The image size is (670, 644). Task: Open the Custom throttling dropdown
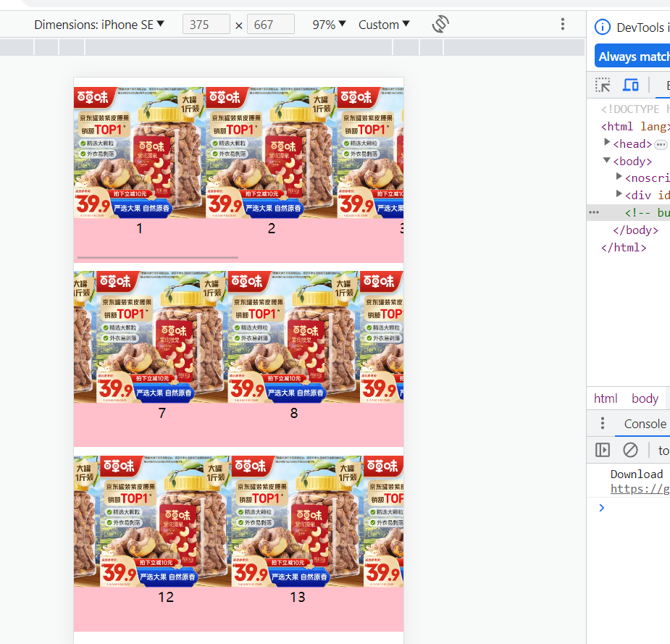coord(384,25)
